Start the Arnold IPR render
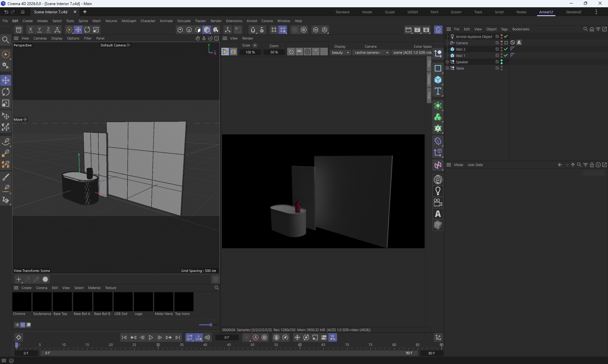This screenshot has height=364, width=608. pos(225,52)
